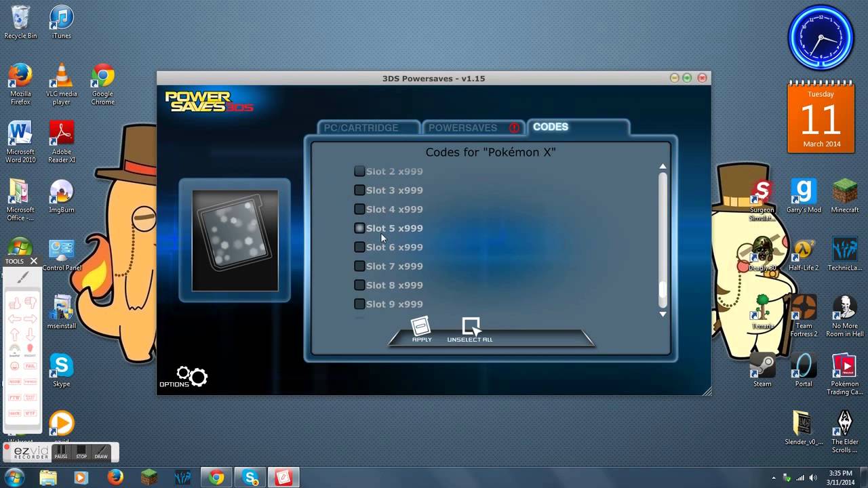
Task: Check the Slot 4 x999 box
Action: click(x=359, y=209)
